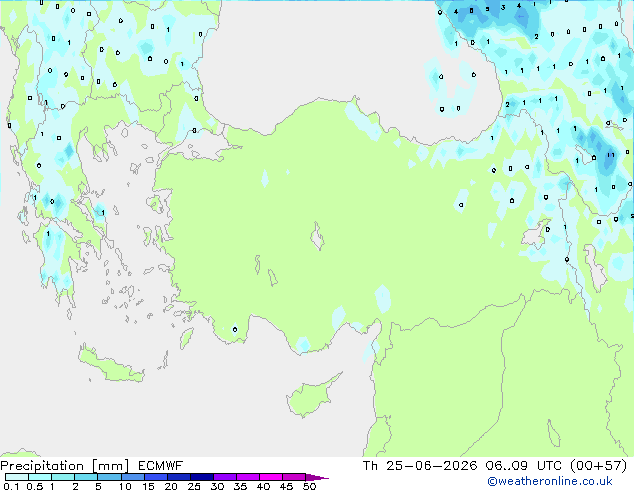Click the 'Th 25-06-2026 06..09 UTC' timestamp
Image resolution: width=634 pixels, height=490 pixels.
(463, 466)
